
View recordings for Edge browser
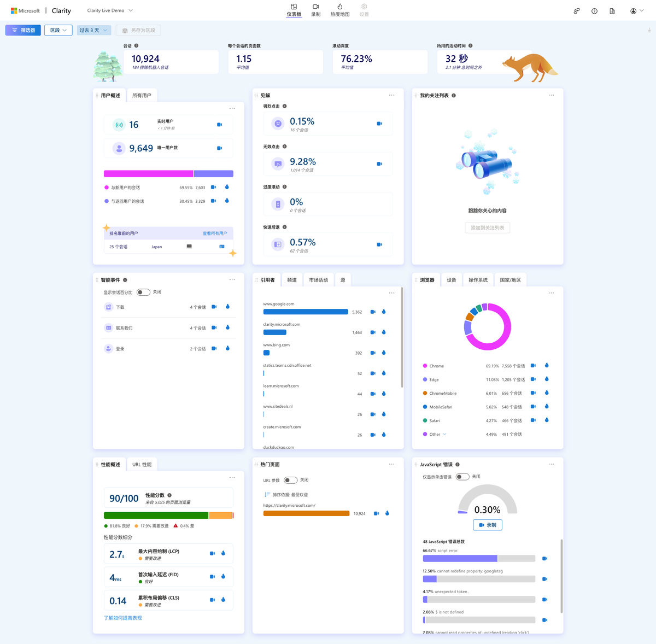pyautogui.click(x=533, y=379)
